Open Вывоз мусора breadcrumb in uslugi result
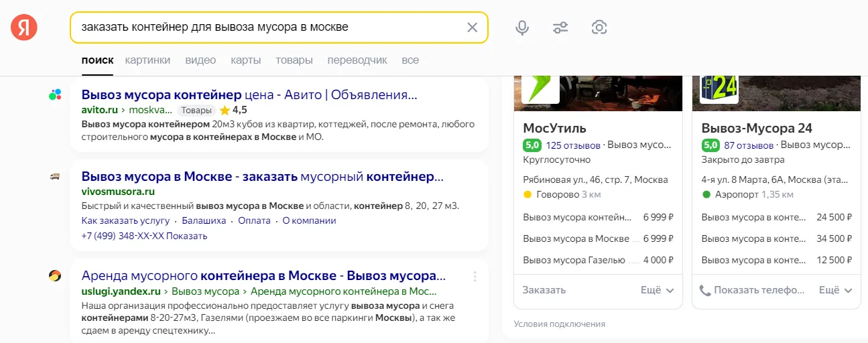 tap(206, 291)
